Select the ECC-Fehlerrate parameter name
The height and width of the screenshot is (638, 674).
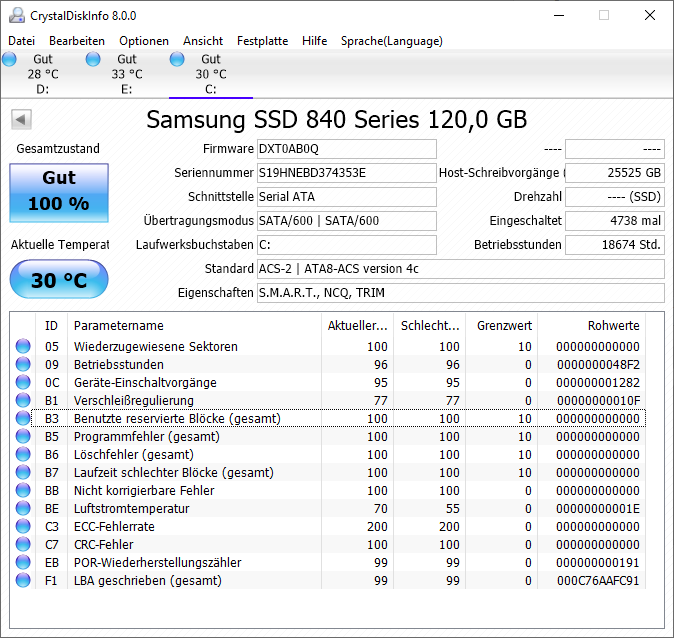pos(114,527)
